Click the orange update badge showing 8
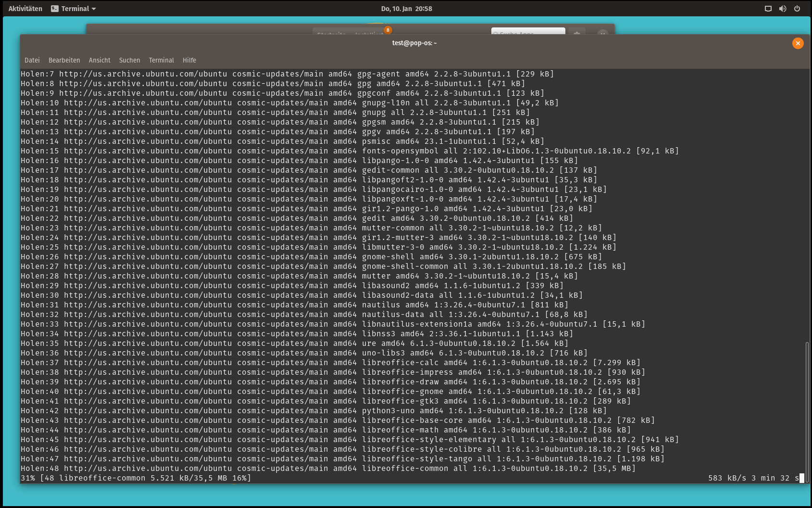The height and width of the screenshot is (508, 812). tap(387, 30)
